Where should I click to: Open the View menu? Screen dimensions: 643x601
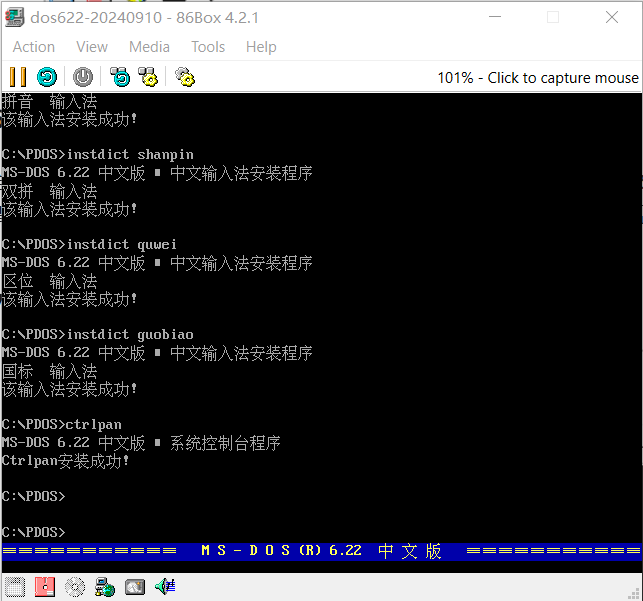[92, 47]
